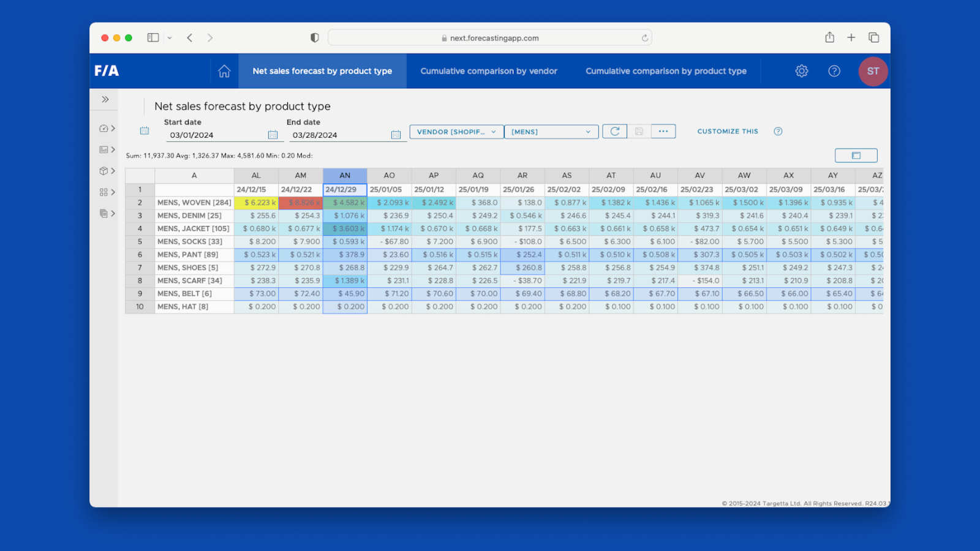980x551 pixels.
Task: Expand the dashboard gauge sidebar menu
Action: [x=107, y=129]
